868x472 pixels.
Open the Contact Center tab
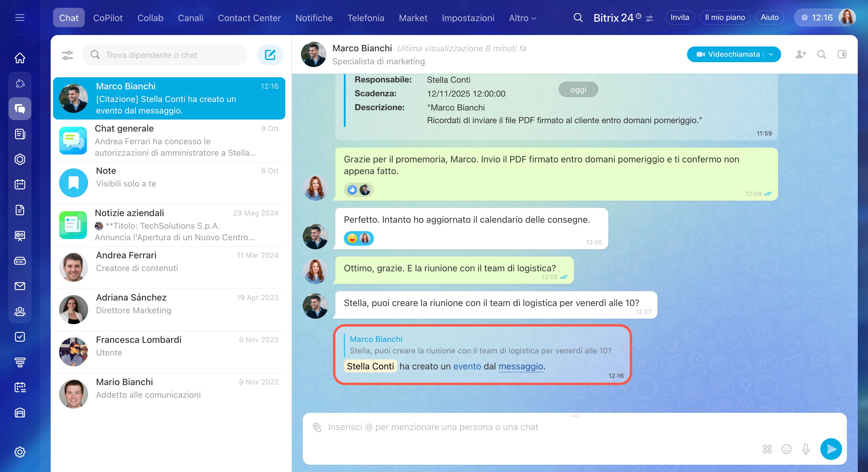coord(249,18)
